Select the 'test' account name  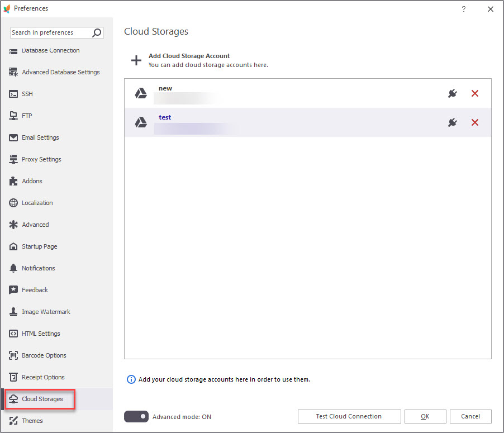(165, 117)
